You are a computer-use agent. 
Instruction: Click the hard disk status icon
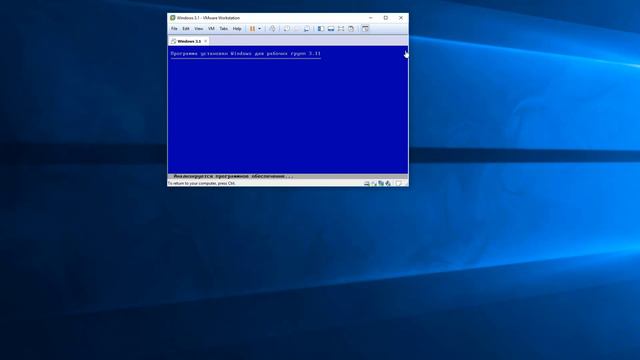367,184
